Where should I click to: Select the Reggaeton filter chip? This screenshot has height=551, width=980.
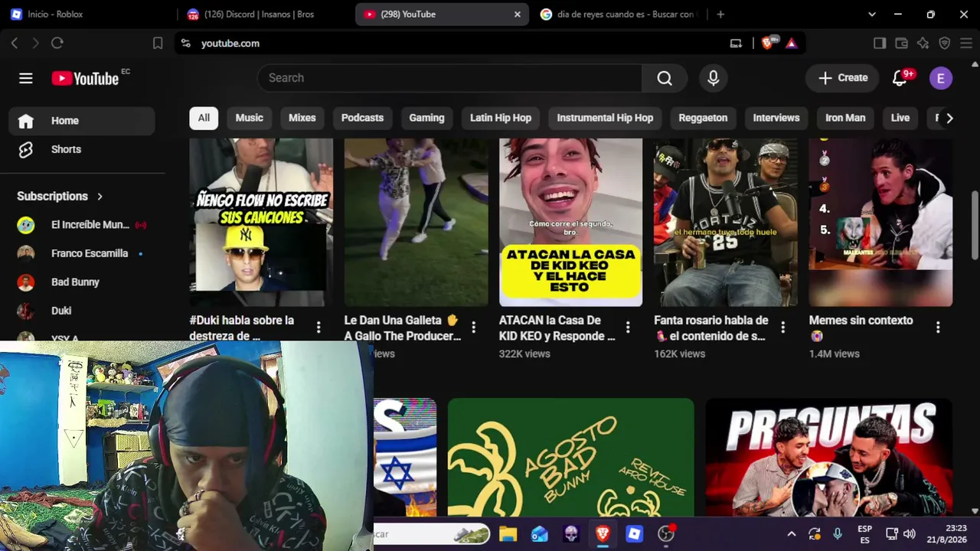coord(703,118)
